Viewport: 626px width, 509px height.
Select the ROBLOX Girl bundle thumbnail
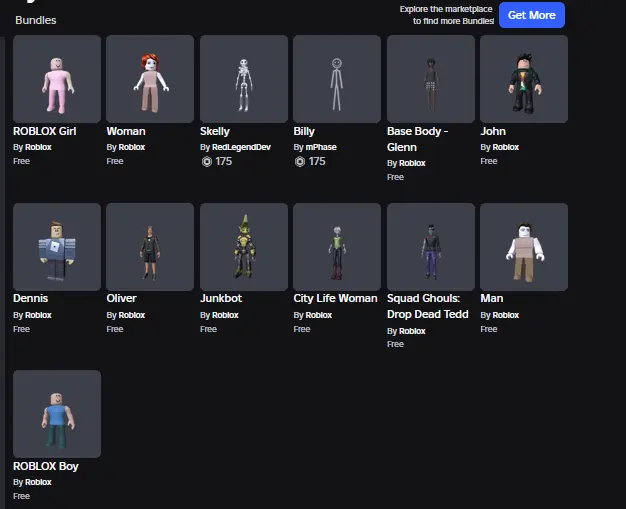[57, 79]
